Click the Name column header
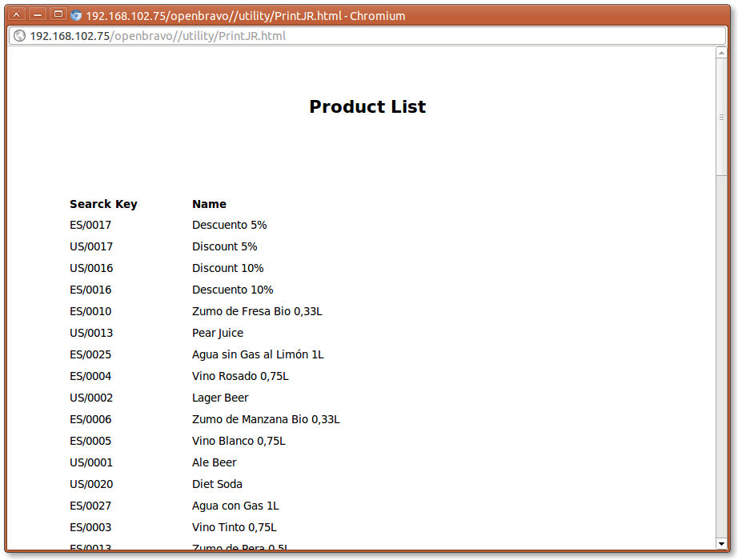 click(209, 204)
